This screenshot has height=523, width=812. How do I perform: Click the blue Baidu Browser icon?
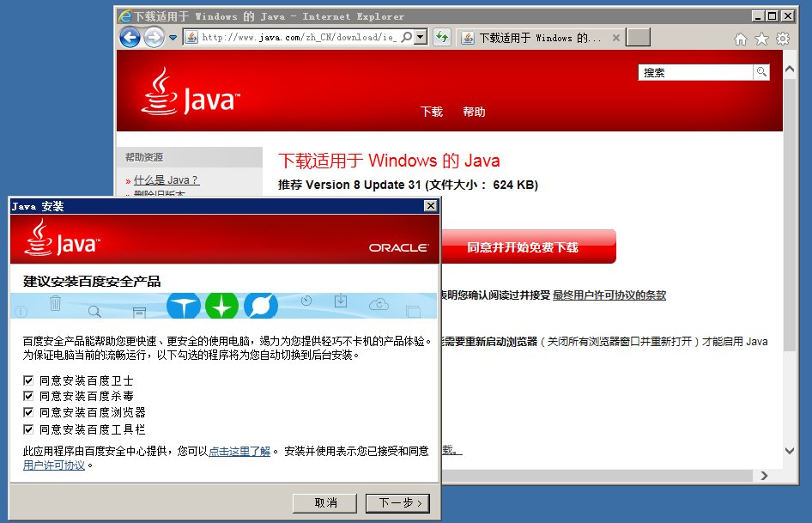click(x=260, y=306)
